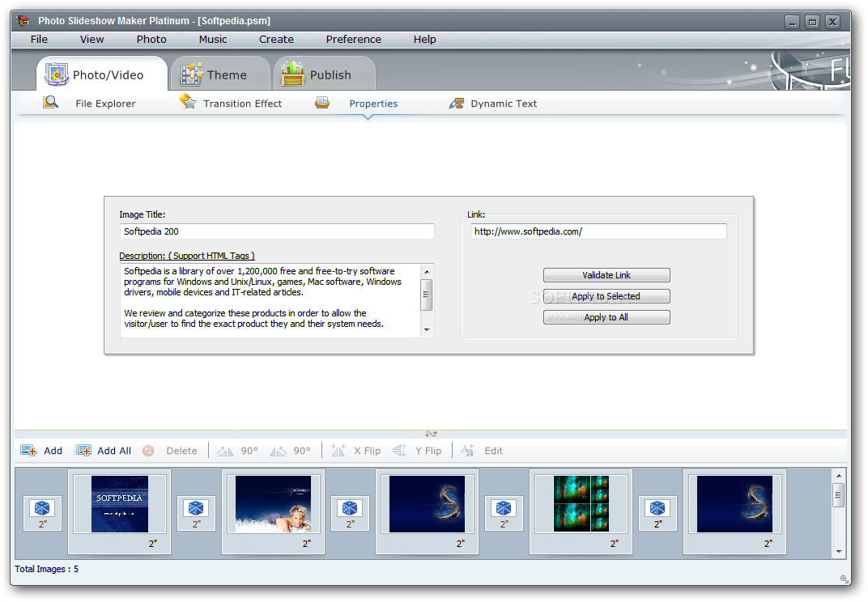Click transition dice before the forest collage thumbnail

pyautogui.click(x=504, y=508)
